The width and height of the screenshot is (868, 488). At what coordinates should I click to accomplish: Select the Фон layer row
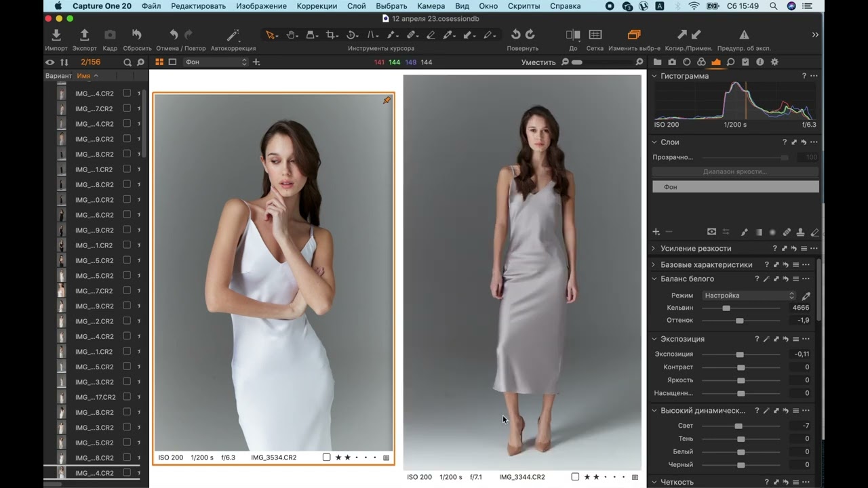pyautogui.click(x=736, y=186)
